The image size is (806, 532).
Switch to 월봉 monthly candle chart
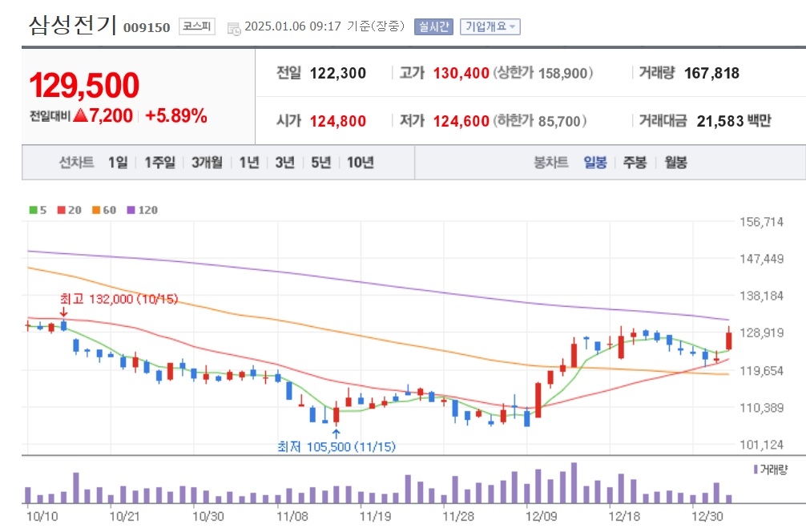[675, 163]
